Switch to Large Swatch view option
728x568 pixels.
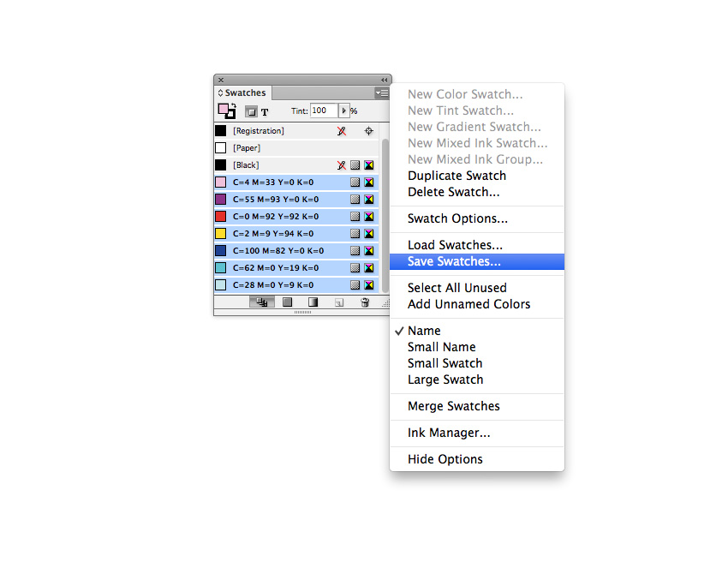pos(477,380)
